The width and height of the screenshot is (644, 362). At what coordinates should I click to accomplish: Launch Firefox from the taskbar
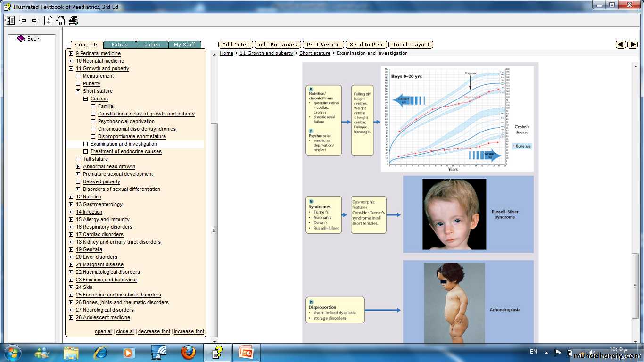(x=188, y=352)
